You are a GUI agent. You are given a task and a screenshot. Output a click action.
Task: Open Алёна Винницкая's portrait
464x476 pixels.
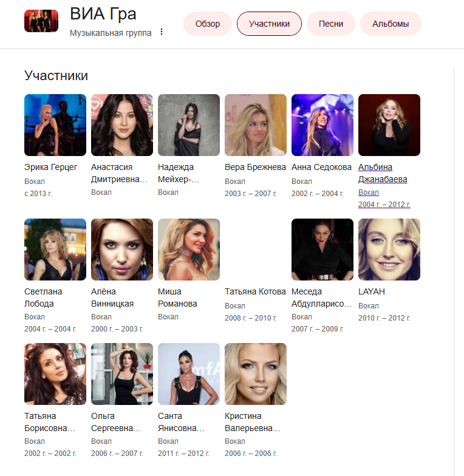click(122, 250)
